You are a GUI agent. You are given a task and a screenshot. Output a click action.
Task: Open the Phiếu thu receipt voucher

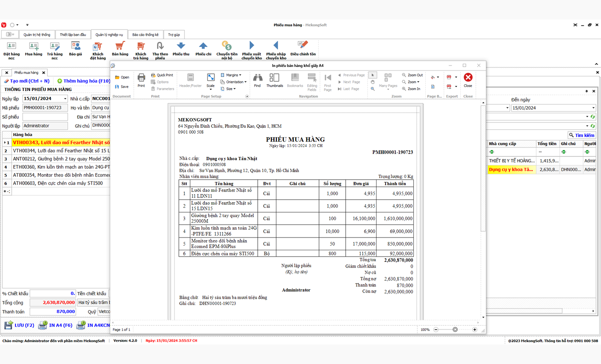[181, 49]
